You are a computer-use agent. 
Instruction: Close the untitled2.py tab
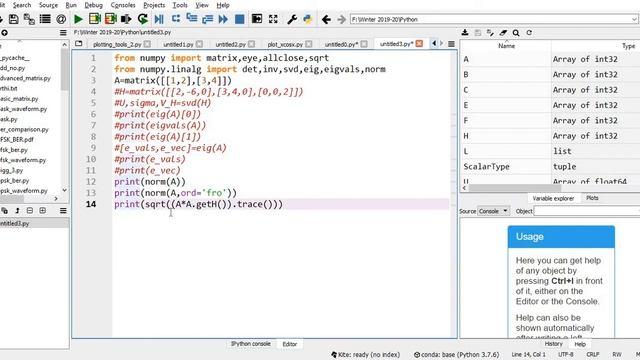pos(251,44)
